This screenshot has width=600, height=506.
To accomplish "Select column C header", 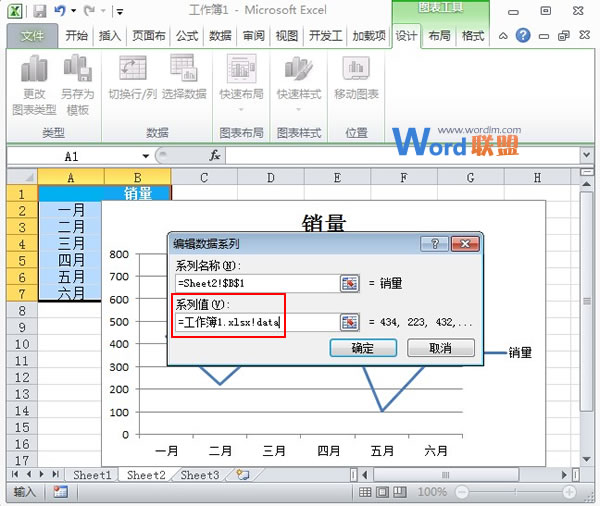I will (x=204, y=177).
